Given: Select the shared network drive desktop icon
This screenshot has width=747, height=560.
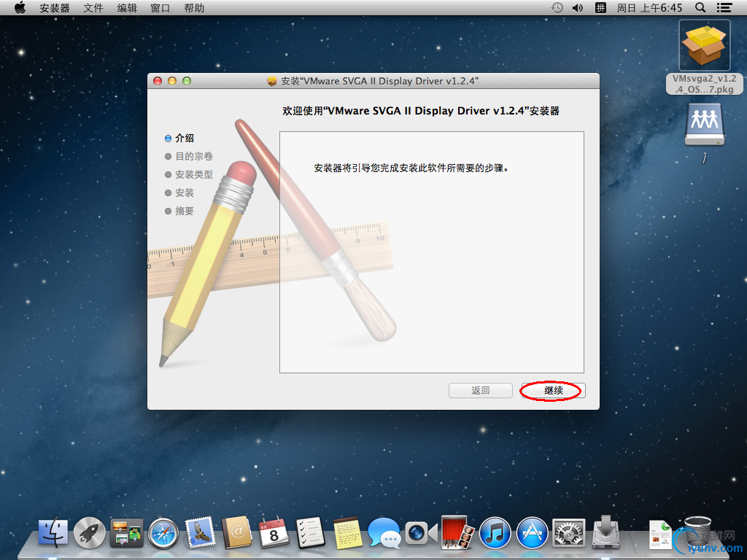Looking at the screenshot, I should [704, 125].
